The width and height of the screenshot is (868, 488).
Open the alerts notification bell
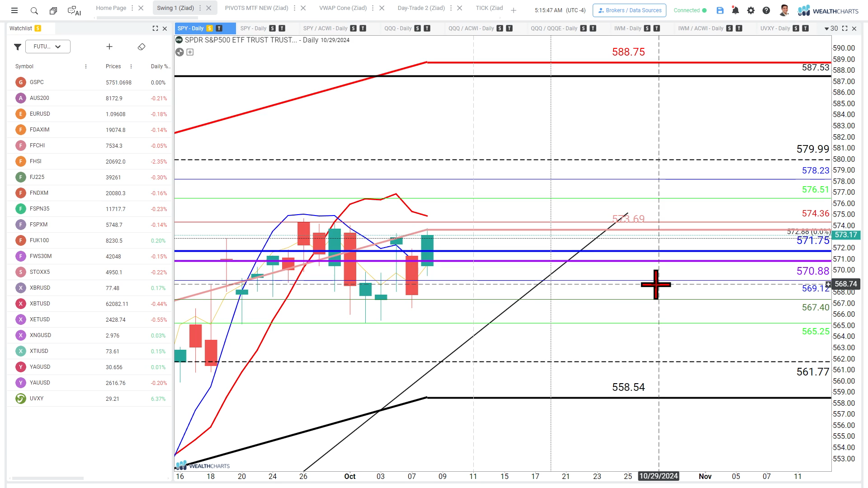[x=736, y=10]
